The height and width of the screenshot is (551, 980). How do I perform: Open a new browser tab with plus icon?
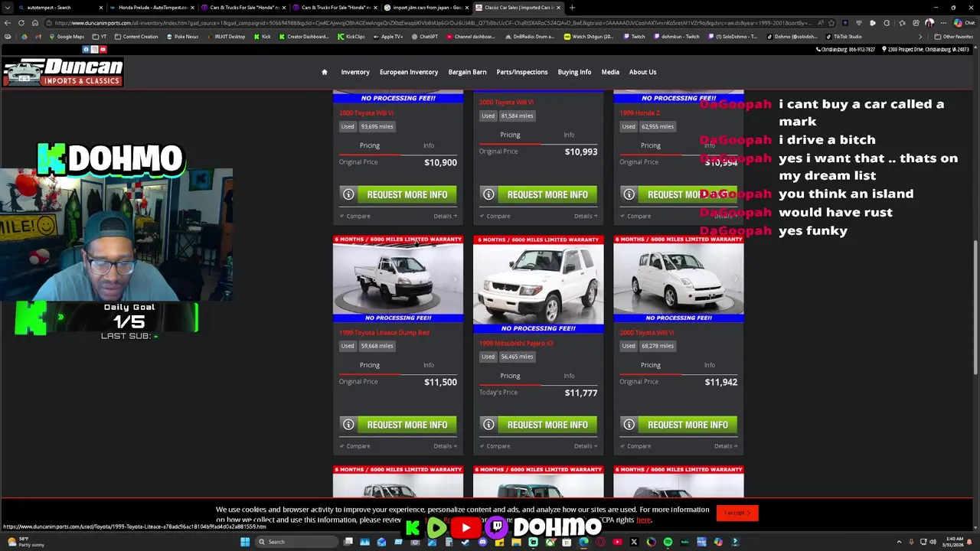572,8
